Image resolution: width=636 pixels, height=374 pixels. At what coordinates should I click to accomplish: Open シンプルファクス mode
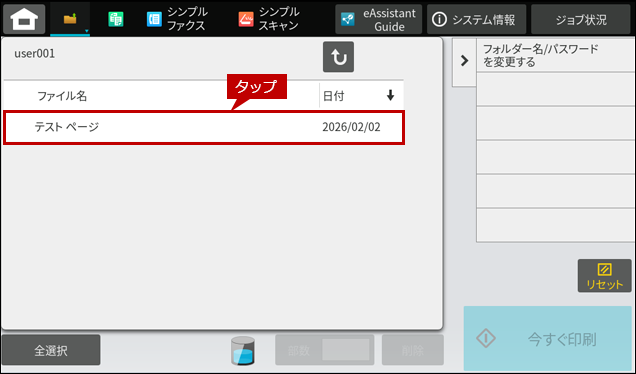point(177,19)
